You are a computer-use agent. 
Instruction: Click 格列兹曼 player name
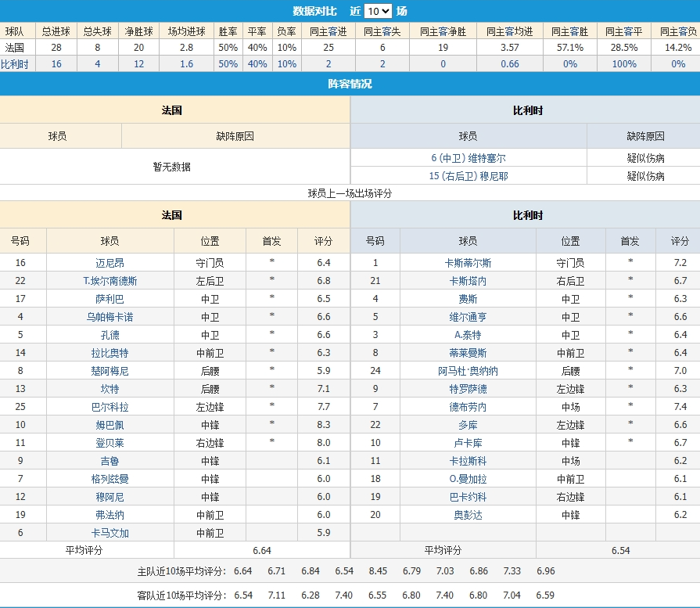pos(109,479)
